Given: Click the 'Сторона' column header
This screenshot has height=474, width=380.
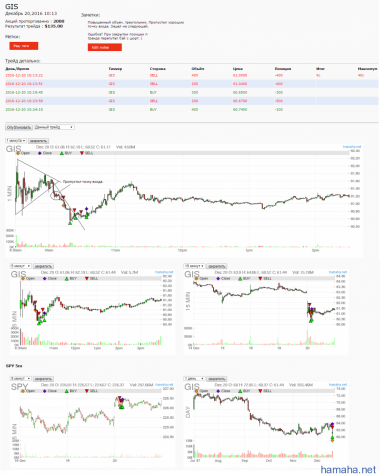Looking at the screenshot, I should pos(158,69).
